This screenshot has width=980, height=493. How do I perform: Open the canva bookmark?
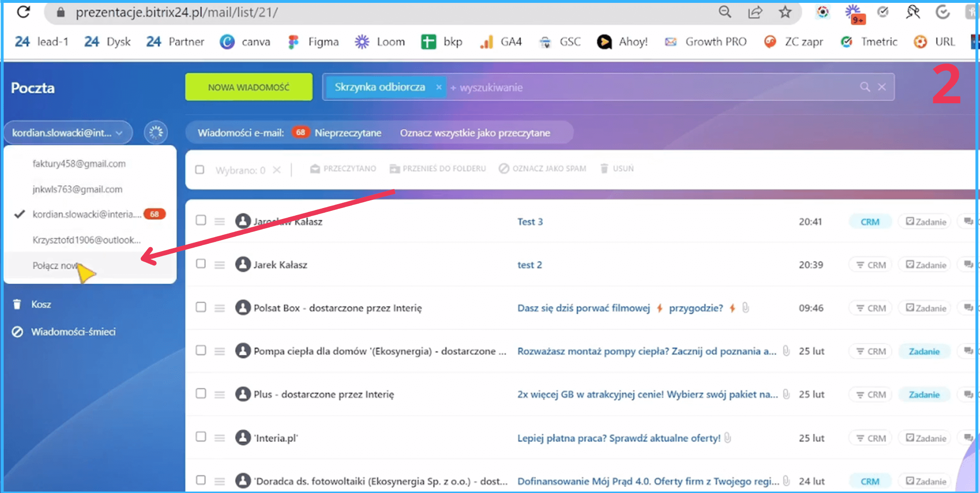pyautogui.click(x=245, y=42)
